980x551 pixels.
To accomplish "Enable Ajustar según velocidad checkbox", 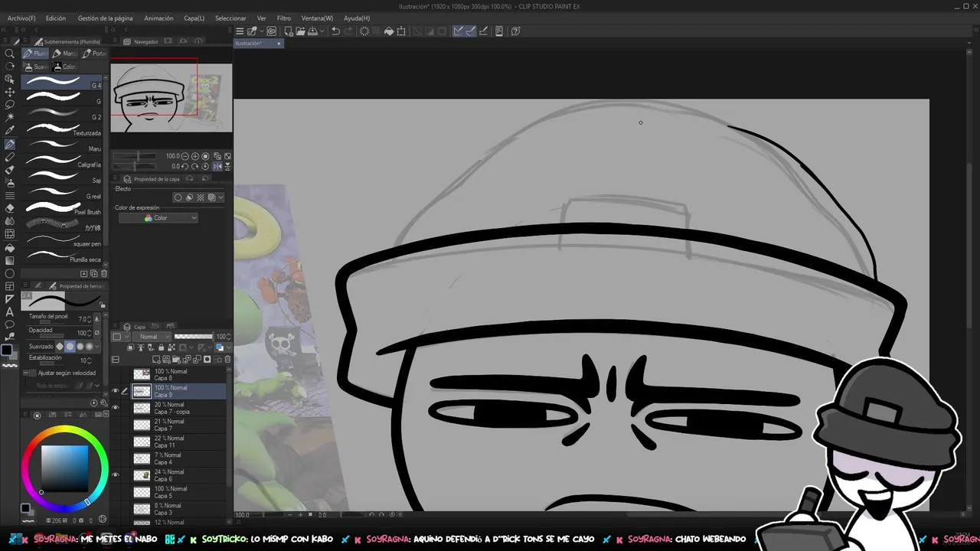I will pos(32,373).
